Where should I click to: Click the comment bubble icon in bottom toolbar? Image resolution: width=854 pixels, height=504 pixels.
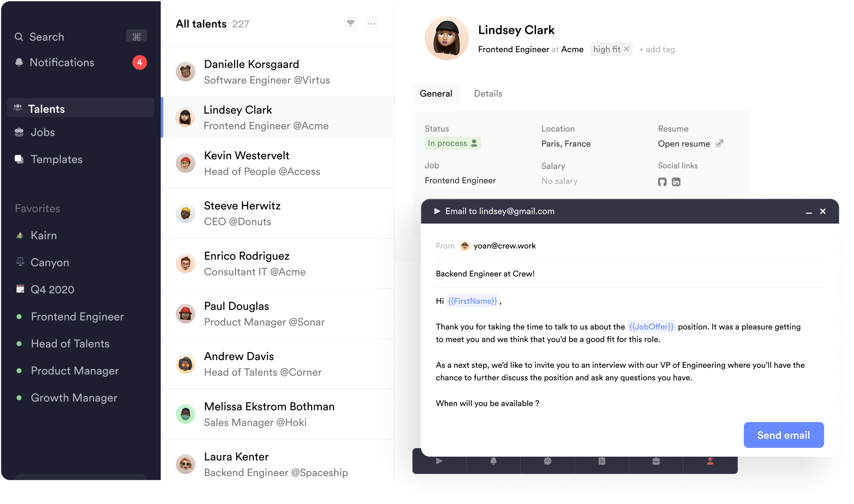(x=547, y=461)
